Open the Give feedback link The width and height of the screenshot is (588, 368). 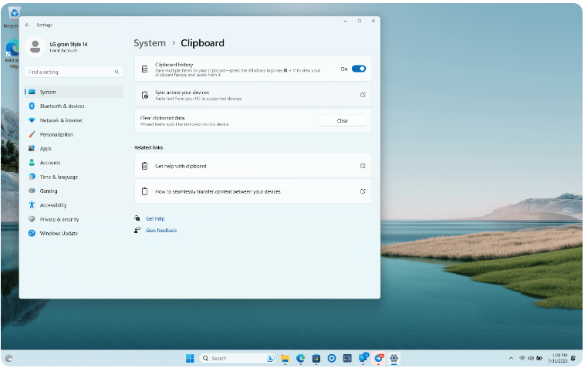point(161,230)
